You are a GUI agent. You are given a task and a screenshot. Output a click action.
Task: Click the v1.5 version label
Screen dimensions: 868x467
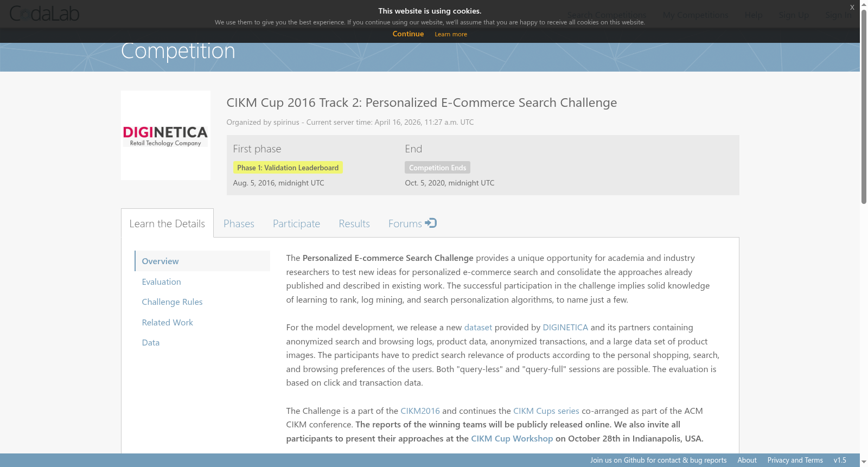[x=840, y=460]
